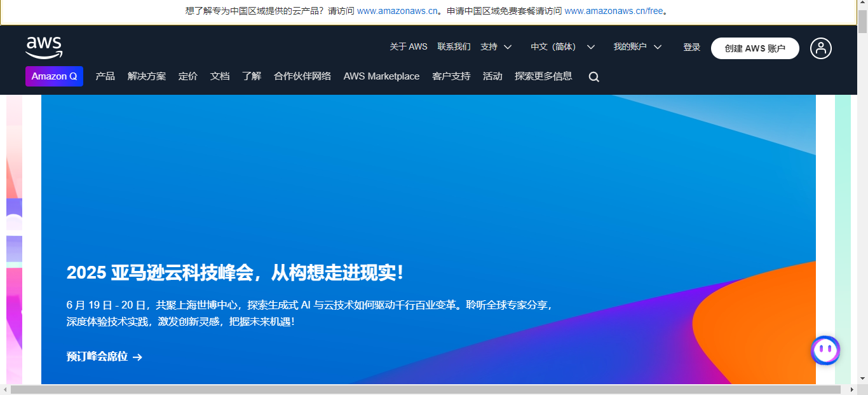Click the profile person icon top right
868x395 pixels.
[820, 48]
